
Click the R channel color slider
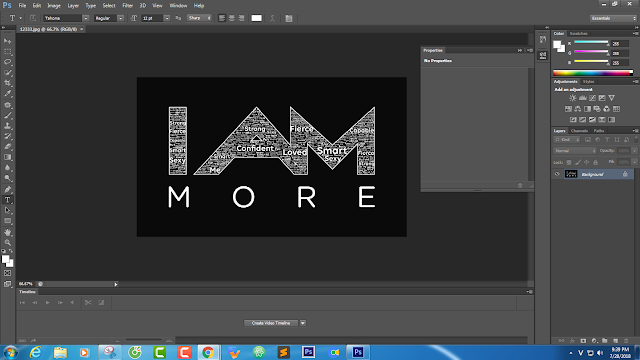[x=591, y=42]
